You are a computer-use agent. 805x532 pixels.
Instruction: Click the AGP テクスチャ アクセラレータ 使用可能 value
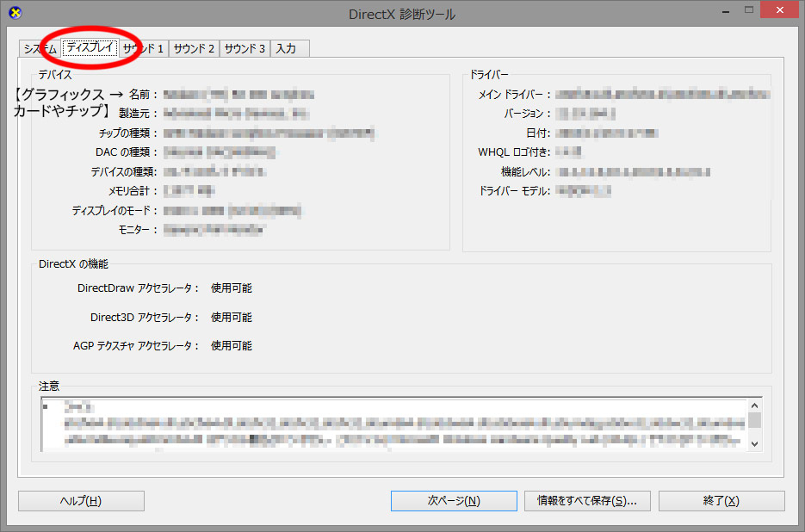pyautogui.click(x=231, y=345)
